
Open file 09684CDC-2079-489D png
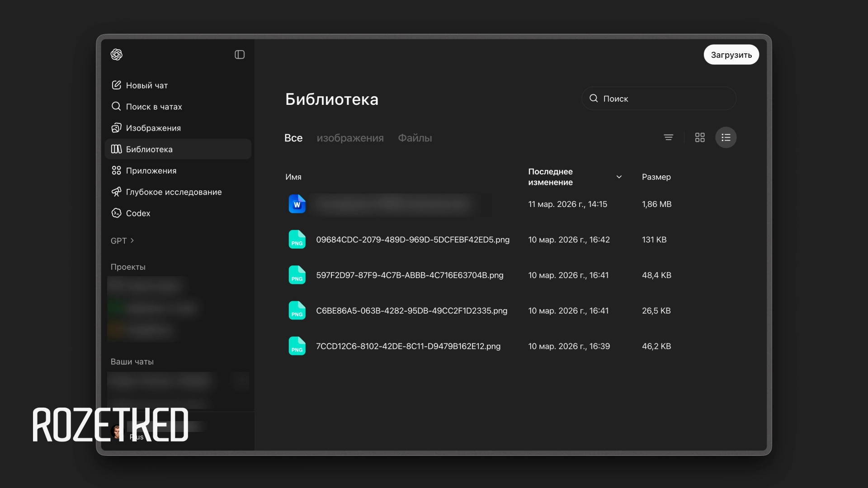(x=412, y=239)
